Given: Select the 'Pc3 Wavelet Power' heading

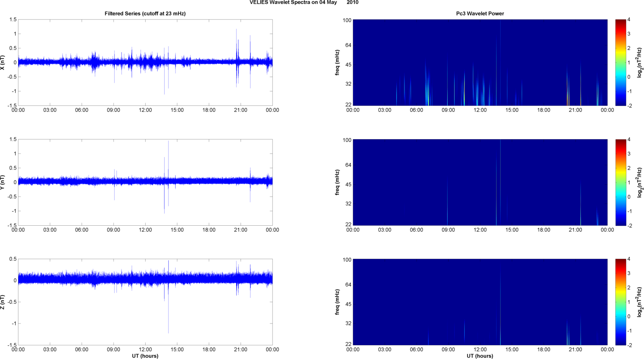Looking at the screenshot, I should [480, 13].
